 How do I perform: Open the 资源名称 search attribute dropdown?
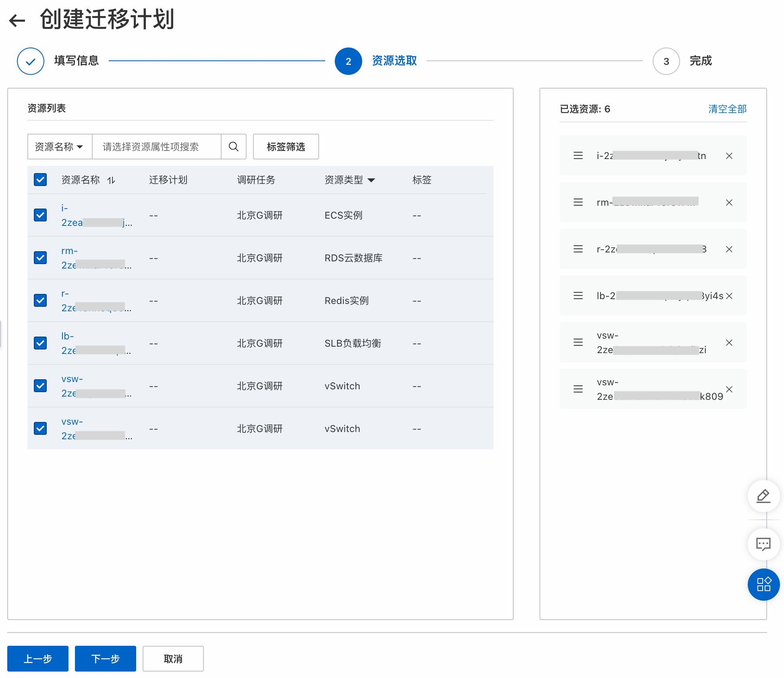click(x=60, y=147)
